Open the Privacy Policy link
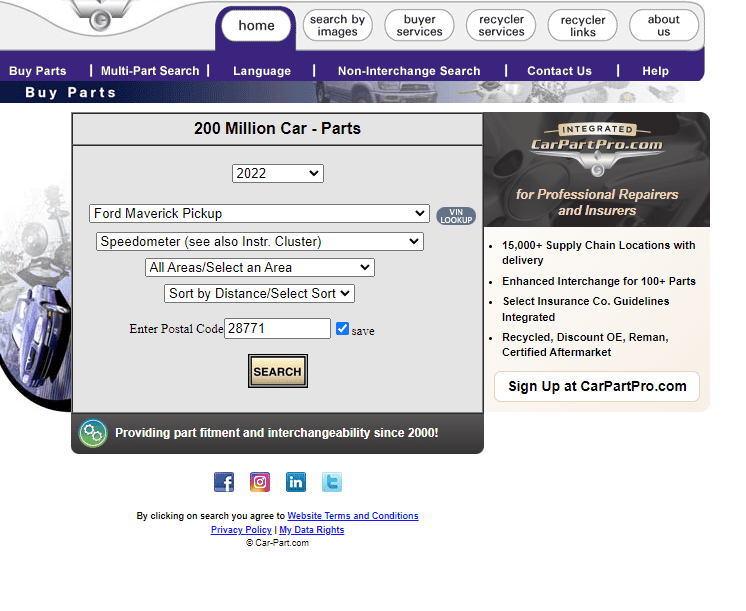 [241, 530]
